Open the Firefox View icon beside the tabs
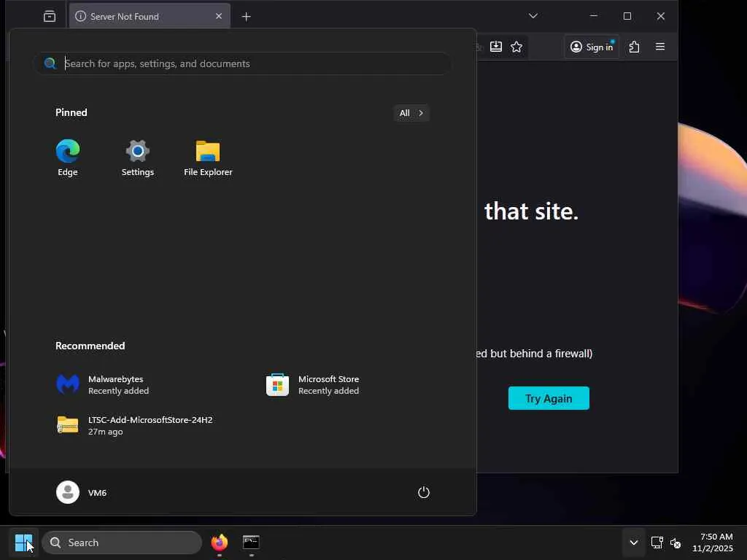The image size is (747, 560). (50, 17)
